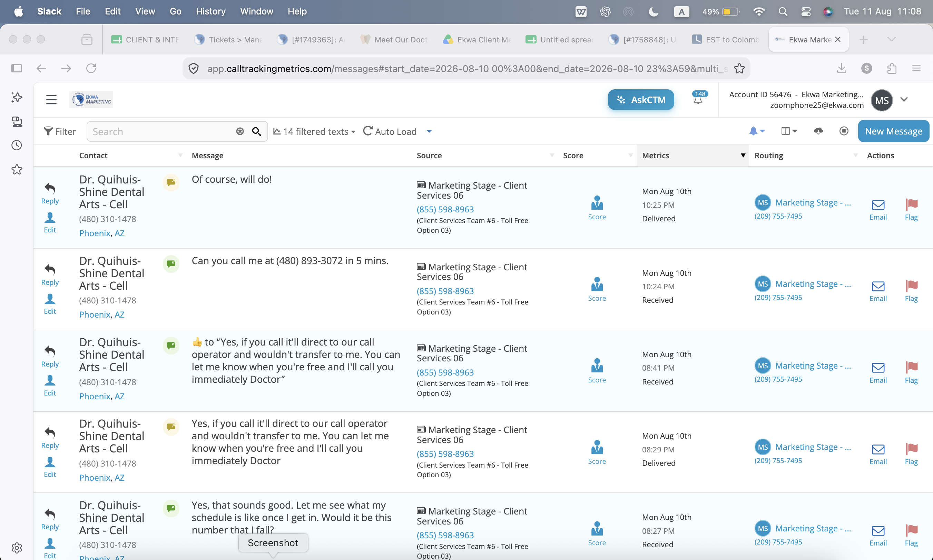Score the 08:29 PM delivered message
This screenshot has height=560, width=933.
597,452
